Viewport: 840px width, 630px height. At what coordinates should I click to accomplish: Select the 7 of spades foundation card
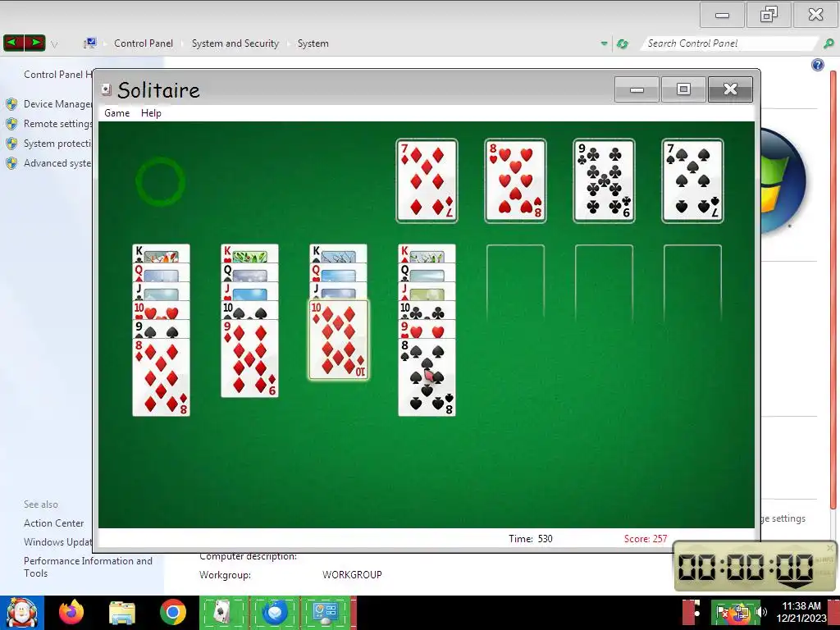pos(692,180)
